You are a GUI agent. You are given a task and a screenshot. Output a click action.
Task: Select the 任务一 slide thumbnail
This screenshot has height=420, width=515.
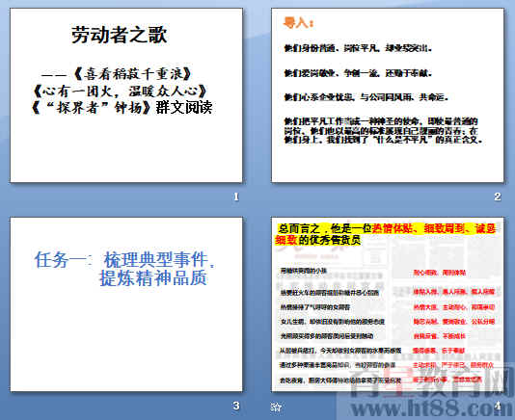(126, 304)
